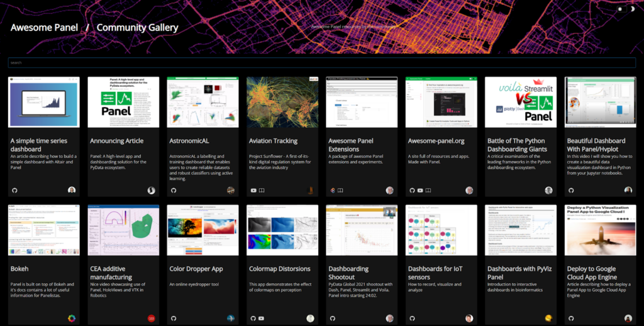Viewport: 644px width, 326px height.
Task: Open author avatar on Bokeh card
Action: click(72, 318)
